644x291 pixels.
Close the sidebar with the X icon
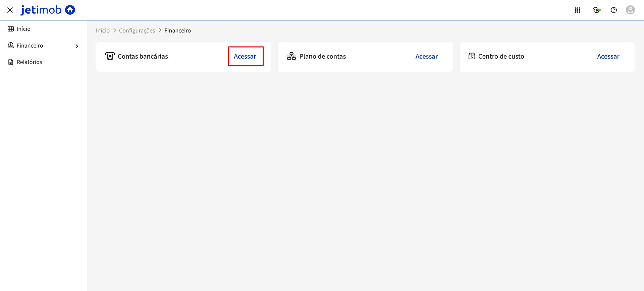click(10, 10)
